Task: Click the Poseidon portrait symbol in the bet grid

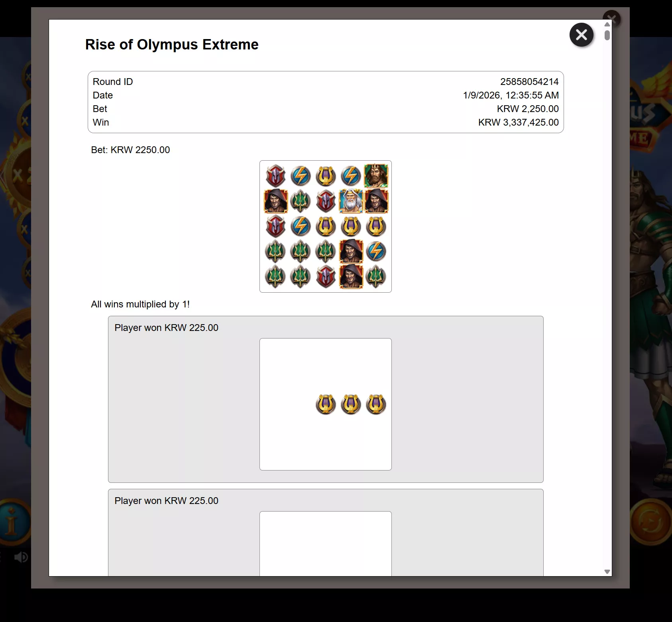Action: 376,176
